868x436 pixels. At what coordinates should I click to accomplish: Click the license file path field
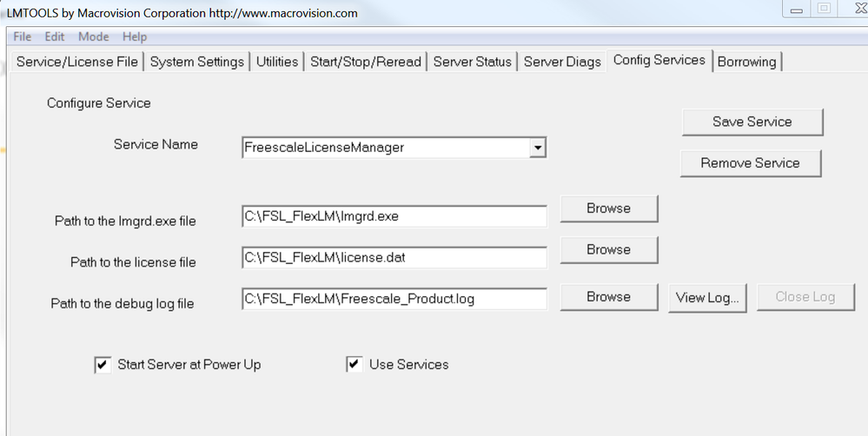point(394,258)
